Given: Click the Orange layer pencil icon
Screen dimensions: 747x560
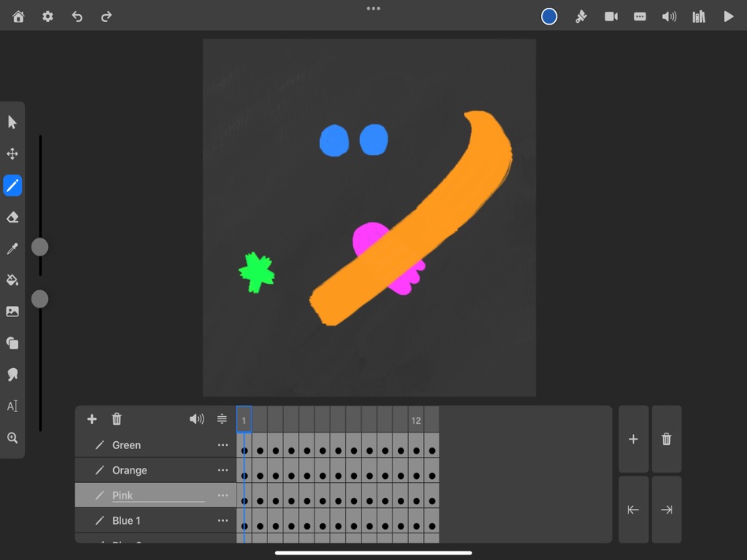Looking at the screenshot, I should 100,470.
